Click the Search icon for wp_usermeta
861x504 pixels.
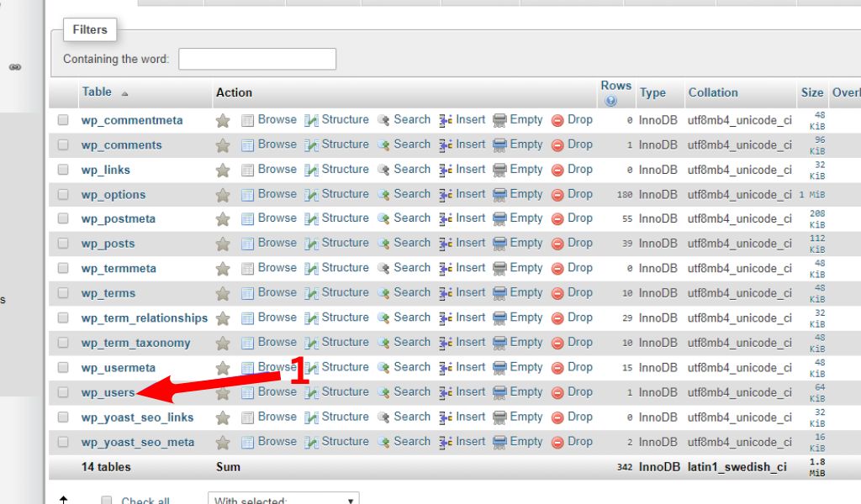[x=383, y=367]
